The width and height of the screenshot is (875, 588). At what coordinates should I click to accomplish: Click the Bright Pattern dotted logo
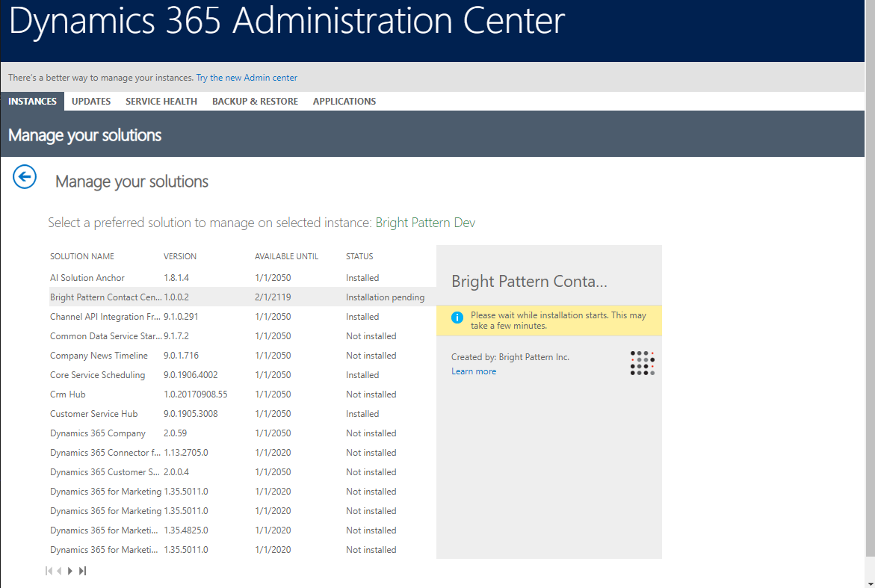[x=643, y=363]
